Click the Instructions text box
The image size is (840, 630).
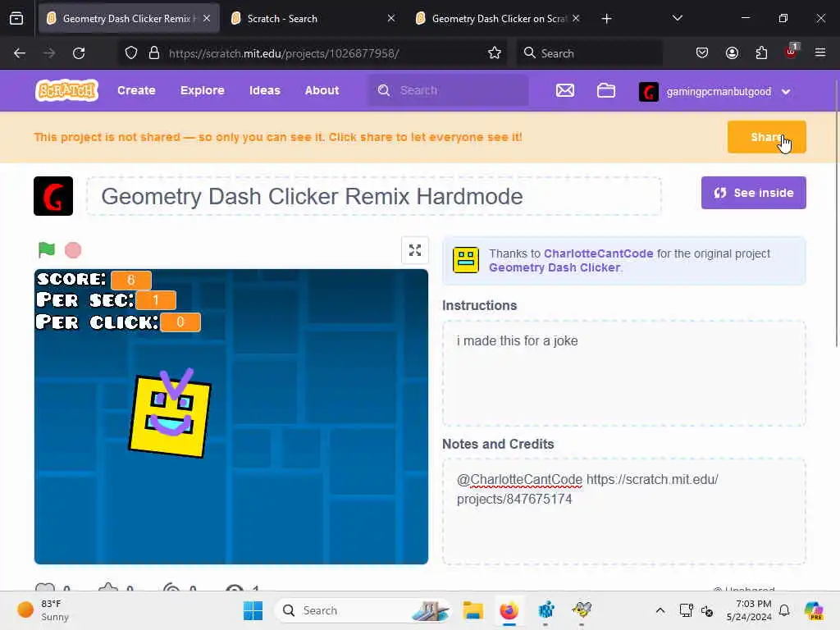click(623, 373)
